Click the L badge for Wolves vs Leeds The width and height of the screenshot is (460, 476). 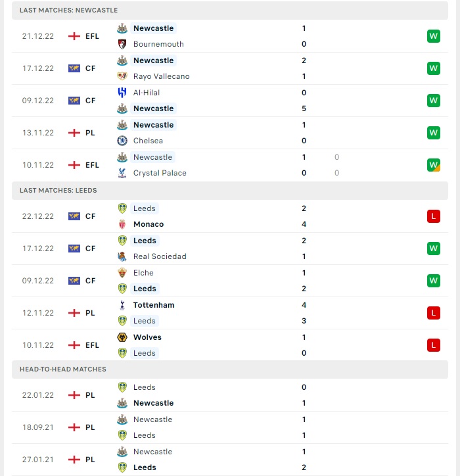pos(433,345)
